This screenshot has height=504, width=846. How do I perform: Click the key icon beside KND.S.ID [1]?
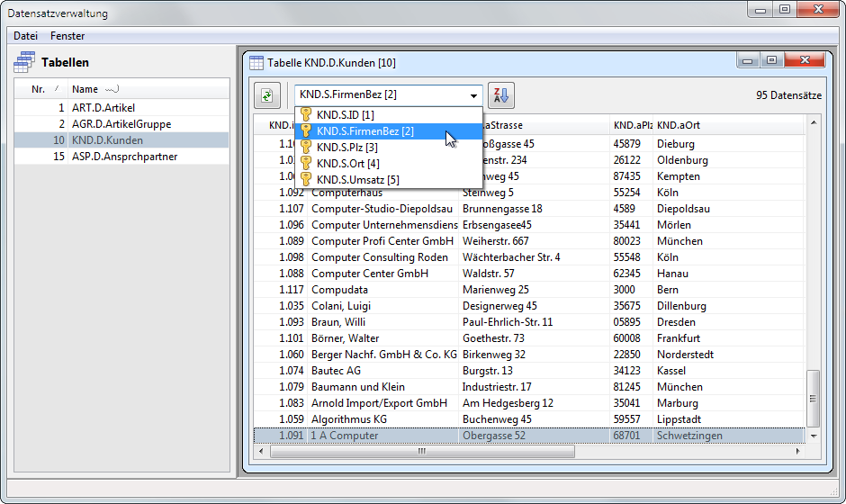click(x=306, y=115)
